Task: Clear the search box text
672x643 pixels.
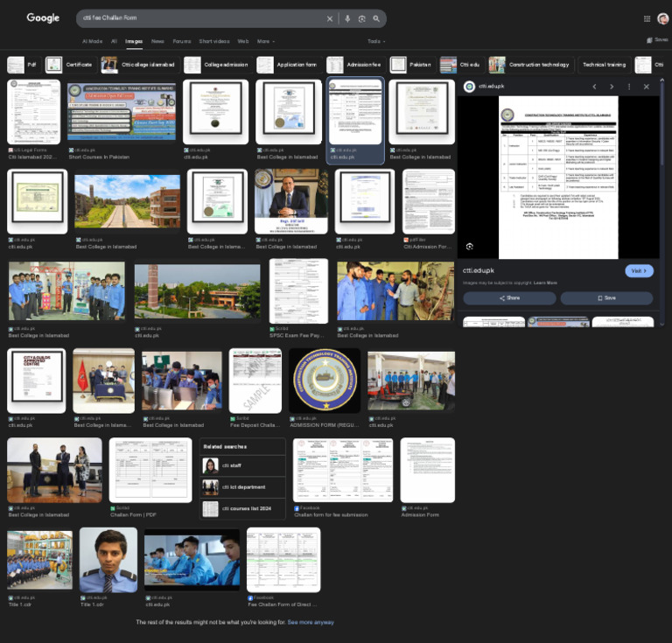Action: (x=330, y=19)
